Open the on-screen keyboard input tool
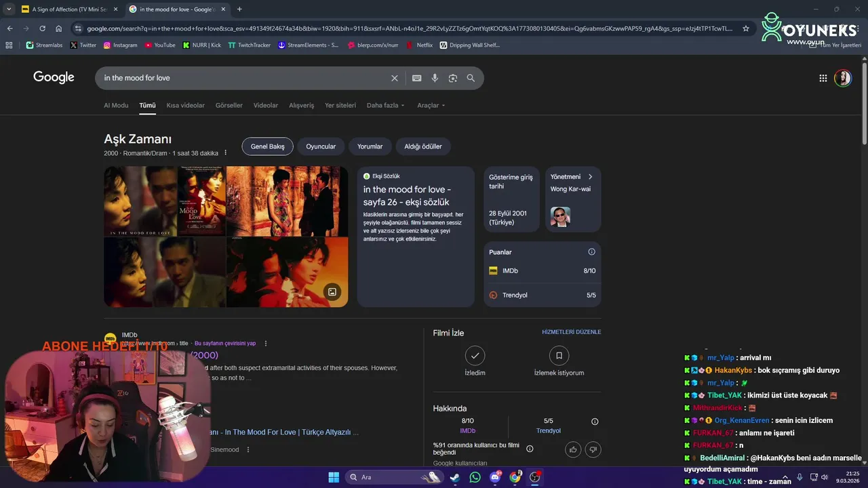This screenshot has width=868, height=488. pyautogui.click(x=416, y=78)
